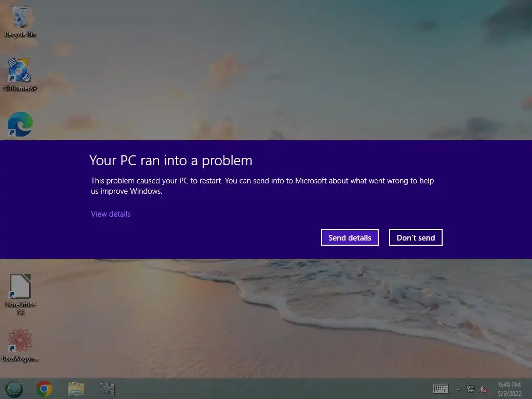
Task: Select the Microsoft Edge desktop shortcut
Action: pos(20,125)
